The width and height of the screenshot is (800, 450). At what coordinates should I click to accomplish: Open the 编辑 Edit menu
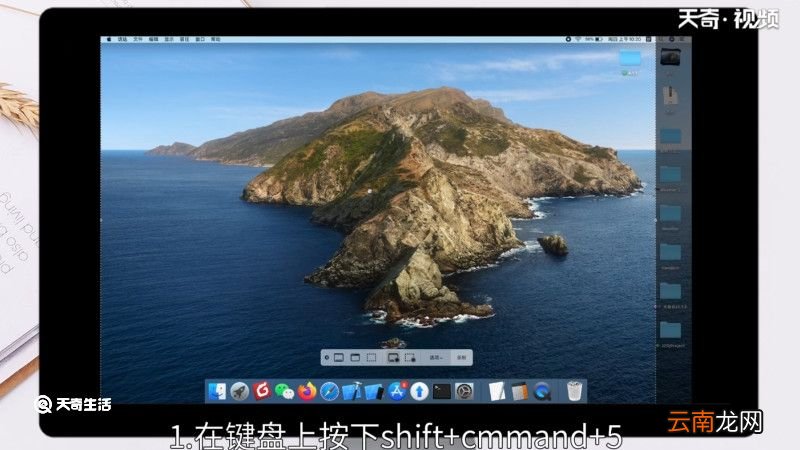[153, 39]
